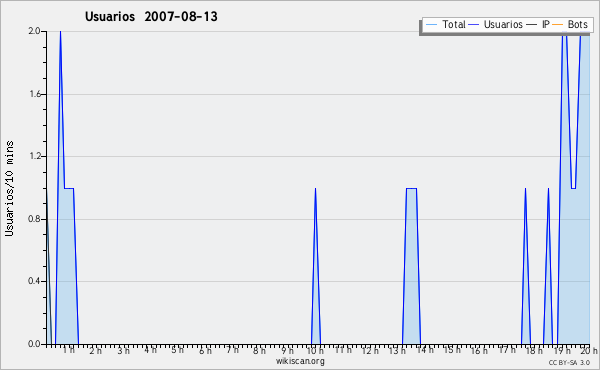The height and width of the screenshot is (370, 600).
Task: Click the 'CC BY-SA 3.0' license text
Action: pyautogui.click(x=569, y=363)
